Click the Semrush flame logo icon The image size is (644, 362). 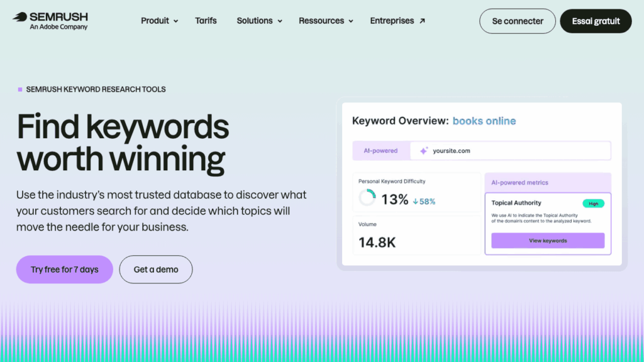19,17
